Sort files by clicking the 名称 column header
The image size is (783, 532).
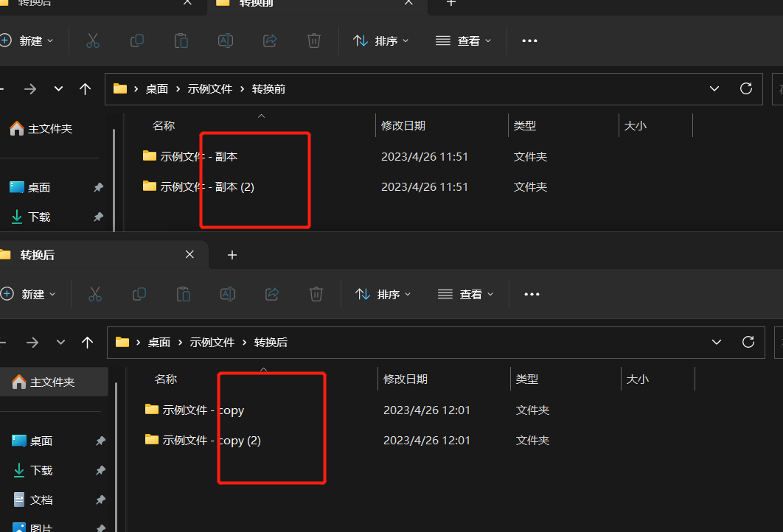click(163, 125)
